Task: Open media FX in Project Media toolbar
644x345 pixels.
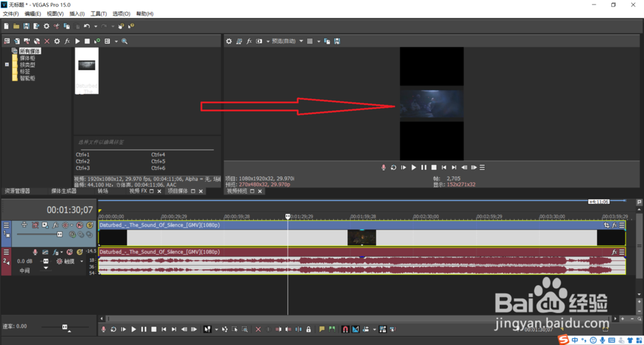Action: pyautogui.click(x=68, y=41)
